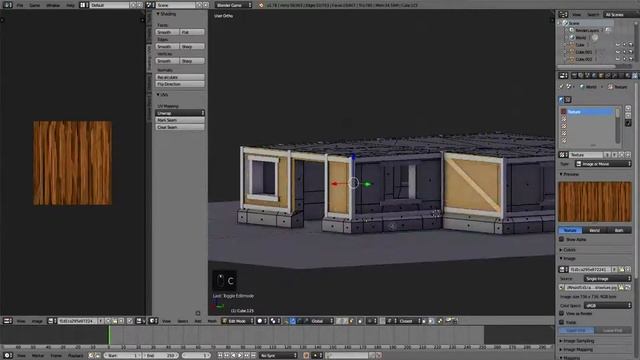The width and height of the screenshot is (640, 360).
Task: Toggle selectability cursor icon for Cube.001
Action: coord(624,52)
